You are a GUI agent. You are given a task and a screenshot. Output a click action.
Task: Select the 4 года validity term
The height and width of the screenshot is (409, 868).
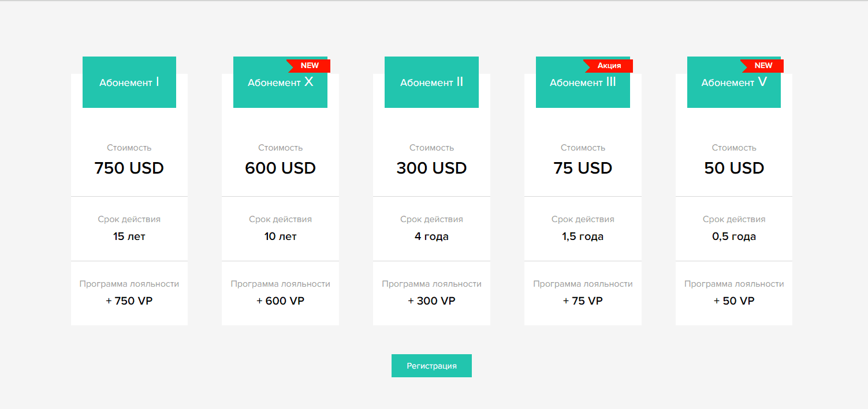[431, 237]
